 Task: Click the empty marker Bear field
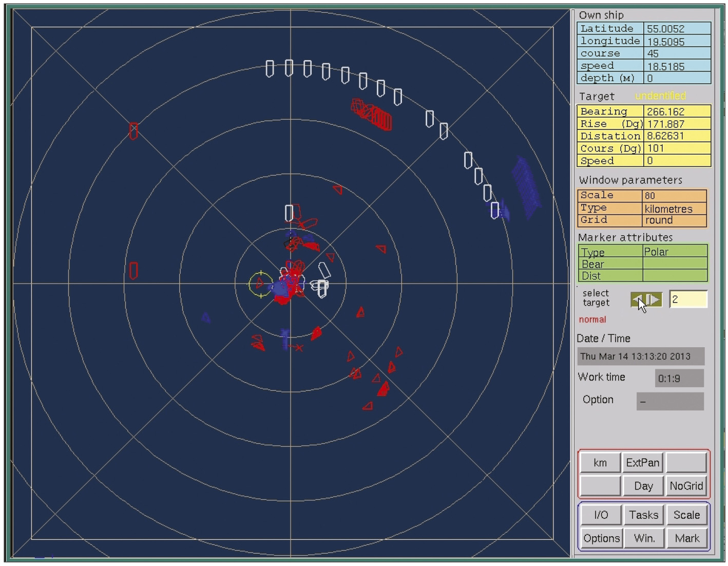675,263
